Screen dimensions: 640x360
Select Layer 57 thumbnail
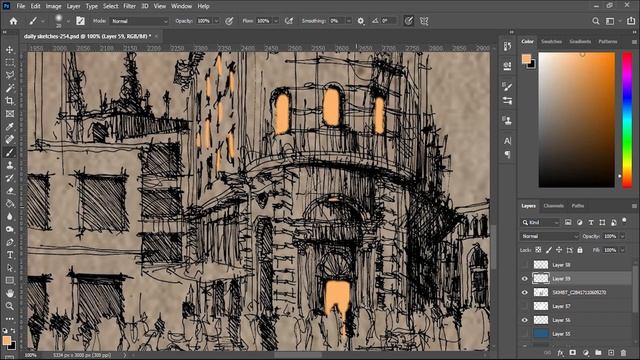tap(541, 306)
